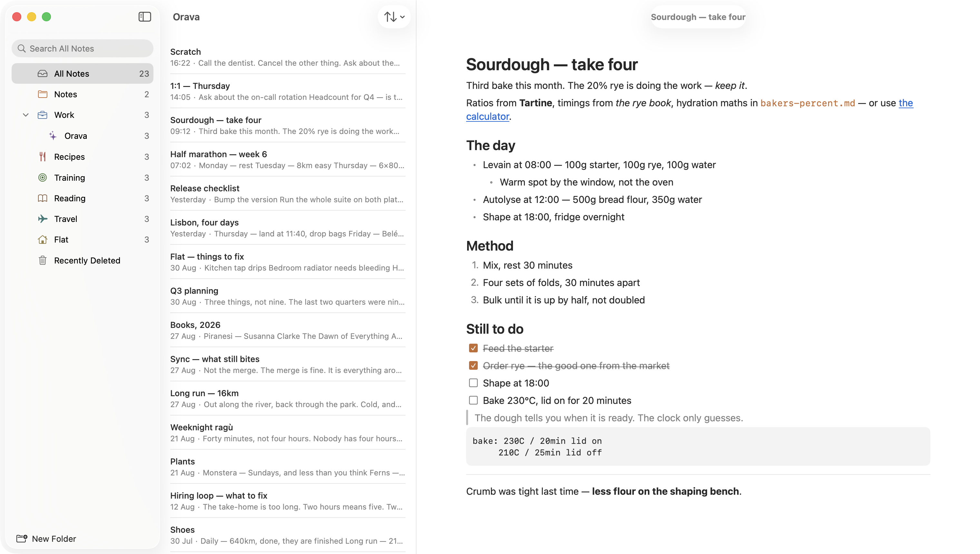
Task: Click the Training target icon
Action: click(43, 178)
